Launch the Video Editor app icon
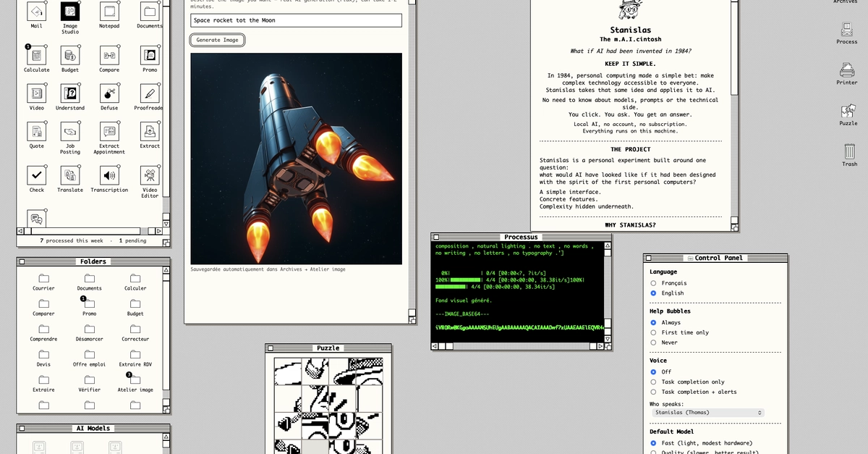 click(150, 175)
